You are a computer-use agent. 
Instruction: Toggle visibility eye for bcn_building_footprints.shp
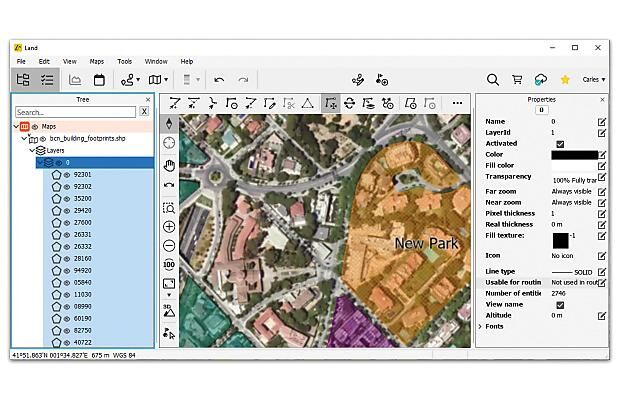tap(43, 139)
